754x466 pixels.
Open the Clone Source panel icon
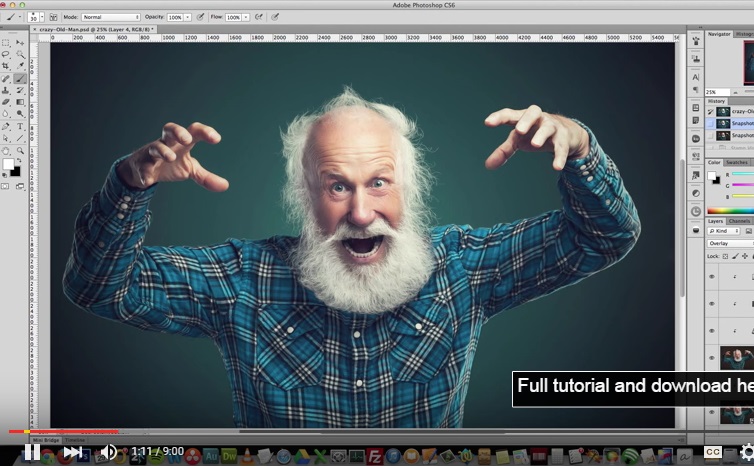(x=696, y=59)
